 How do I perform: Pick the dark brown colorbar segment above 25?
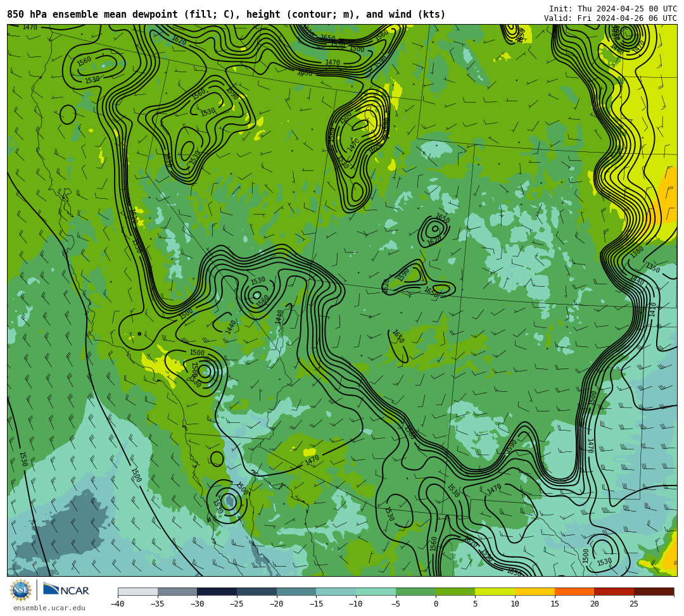(x=654, y=591)
